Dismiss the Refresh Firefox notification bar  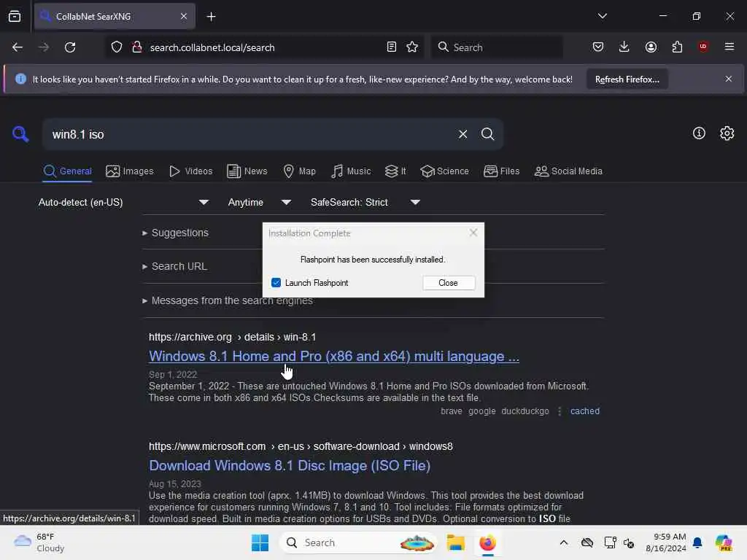(729, 79)
